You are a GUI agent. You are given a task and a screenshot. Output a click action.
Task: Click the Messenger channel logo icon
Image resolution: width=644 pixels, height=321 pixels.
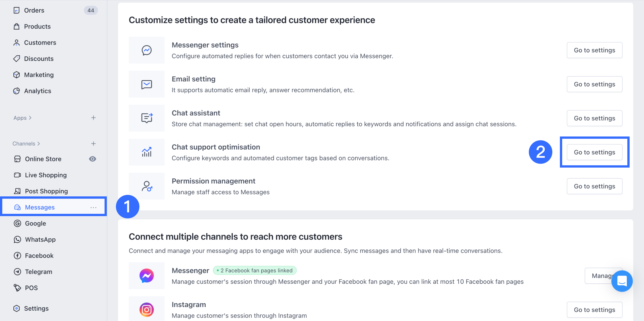[146, 276]
